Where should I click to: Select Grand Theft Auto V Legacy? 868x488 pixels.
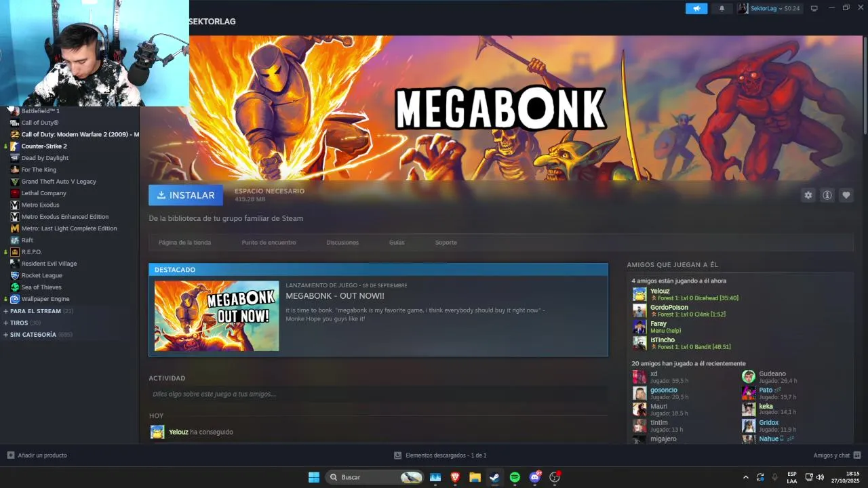(x=58, y=182)
